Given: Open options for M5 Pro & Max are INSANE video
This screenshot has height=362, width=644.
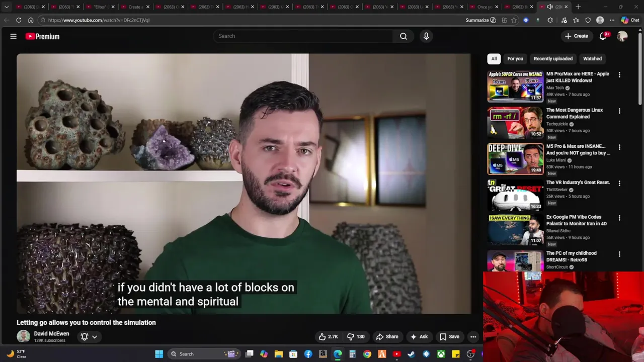Looking at the screenshot, I should pos(619,147).
